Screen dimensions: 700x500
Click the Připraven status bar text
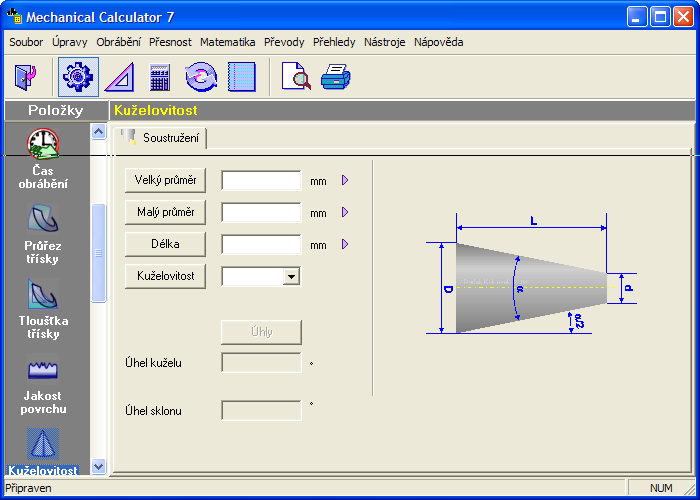point(28,488)
